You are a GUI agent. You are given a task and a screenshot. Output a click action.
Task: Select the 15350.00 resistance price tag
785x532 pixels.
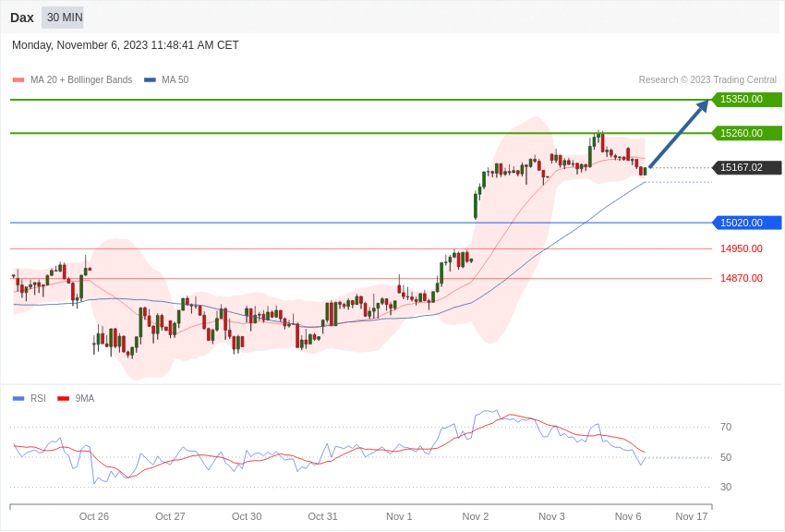[746, 99]
